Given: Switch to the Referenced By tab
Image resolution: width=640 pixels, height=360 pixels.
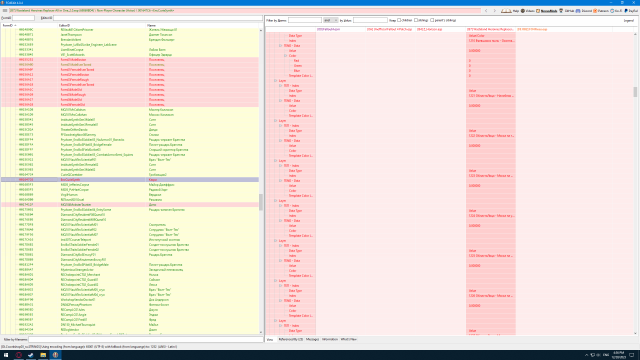Looking at the screenshot, I should [290, 339].
